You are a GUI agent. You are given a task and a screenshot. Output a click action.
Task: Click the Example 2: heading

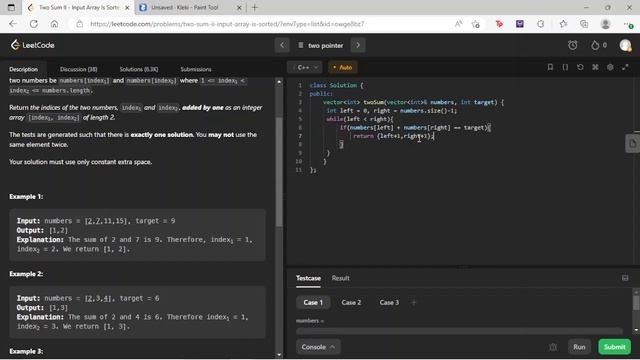pos(26,274)
